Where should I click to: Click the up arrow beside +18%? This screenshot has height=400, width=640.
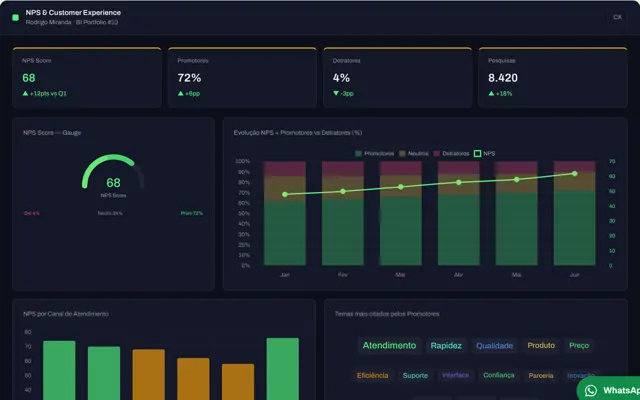point(491,93)
